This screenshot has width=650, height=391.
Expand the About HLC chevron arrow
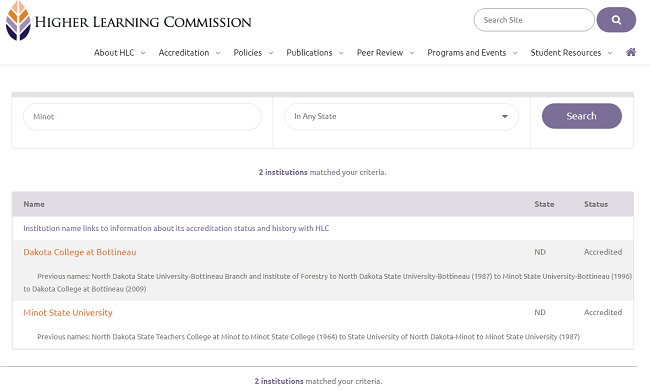coord(143,53)
